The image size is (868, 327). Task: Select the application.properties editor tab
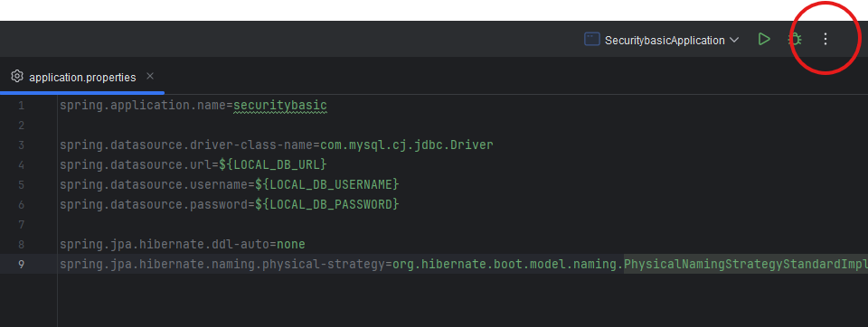coord(82,77)
